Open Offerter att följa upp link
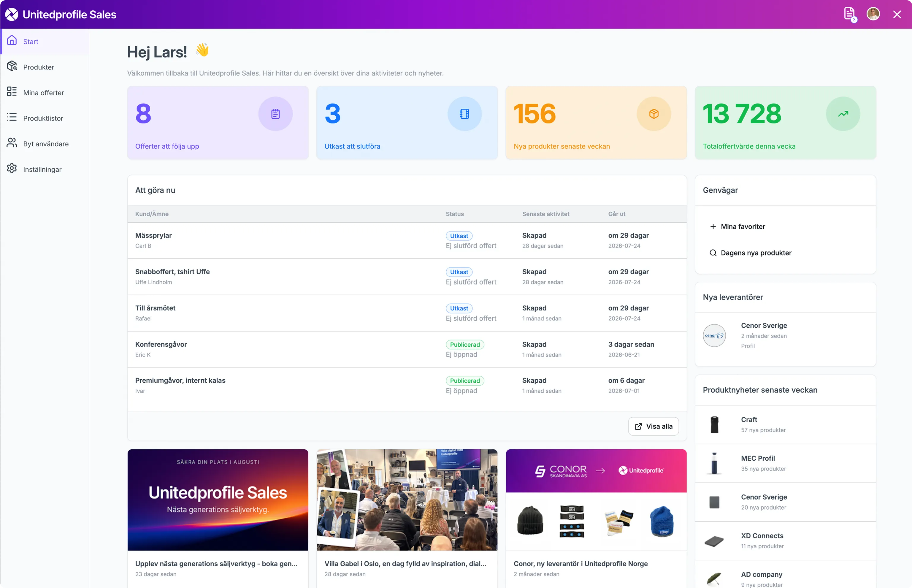The width and height of the screenshot is (912, 588). click(167, 146)
